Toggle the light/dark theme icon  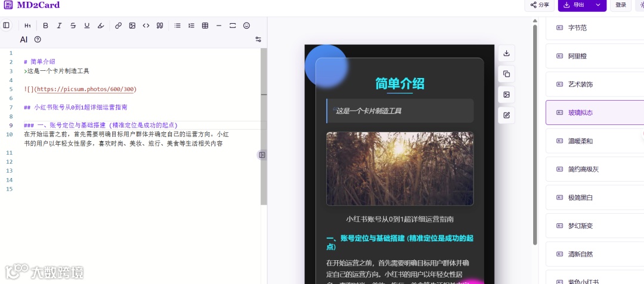point(640,5)
